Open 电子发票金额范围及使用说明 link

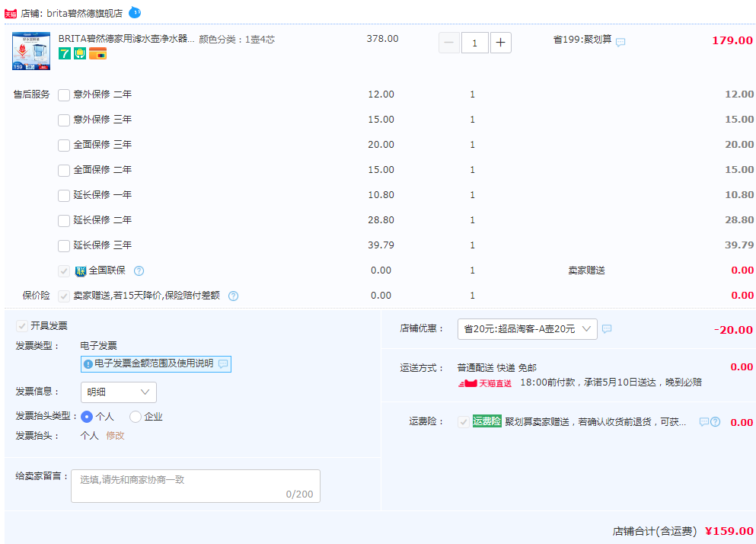pyautogui.click(x=154, y=363)
